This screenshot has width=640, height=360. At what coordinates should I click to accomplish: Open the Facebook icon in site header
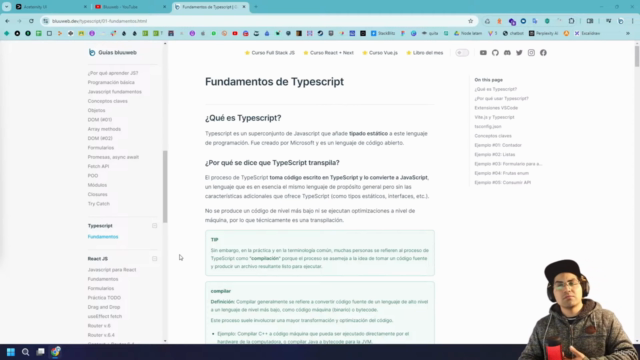click(543, 53)
